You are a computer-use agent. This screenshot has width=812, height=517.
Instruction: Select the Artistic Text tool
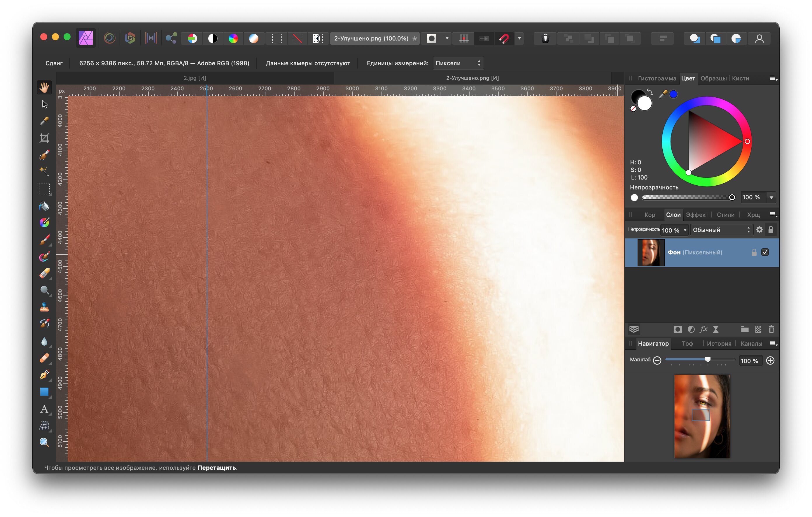[44, 409]
